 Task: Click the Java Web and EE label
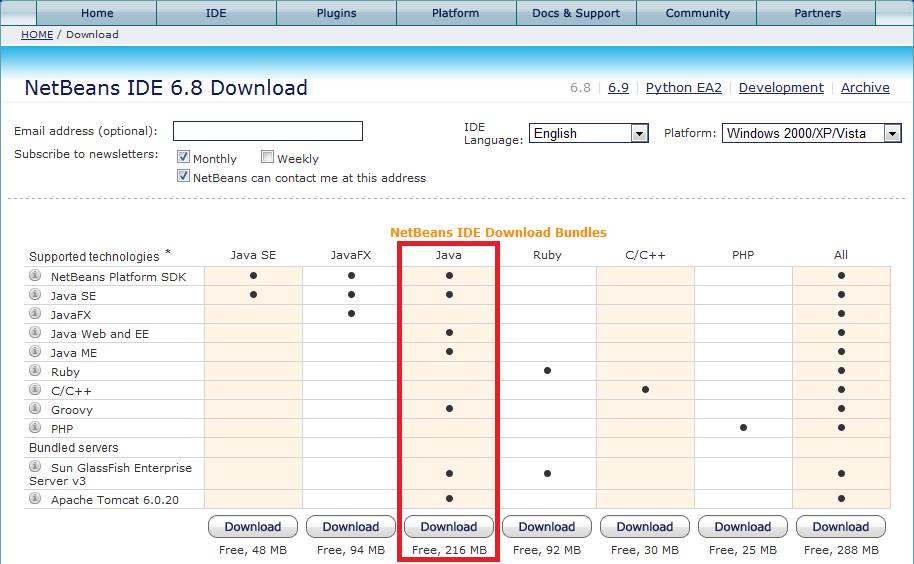pos(100,334)
